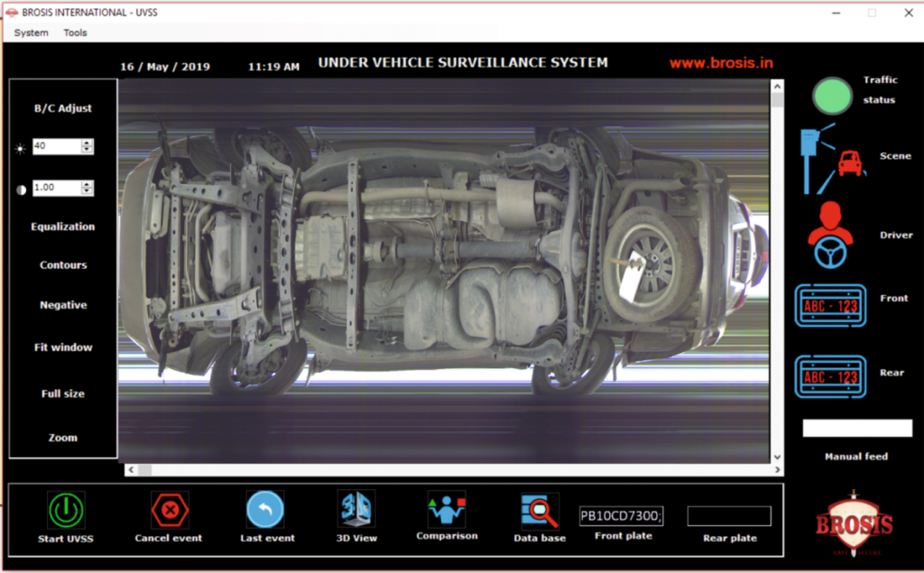
Task: Open the Last event with the blue arrow icon
Action: tap(267, 507)
